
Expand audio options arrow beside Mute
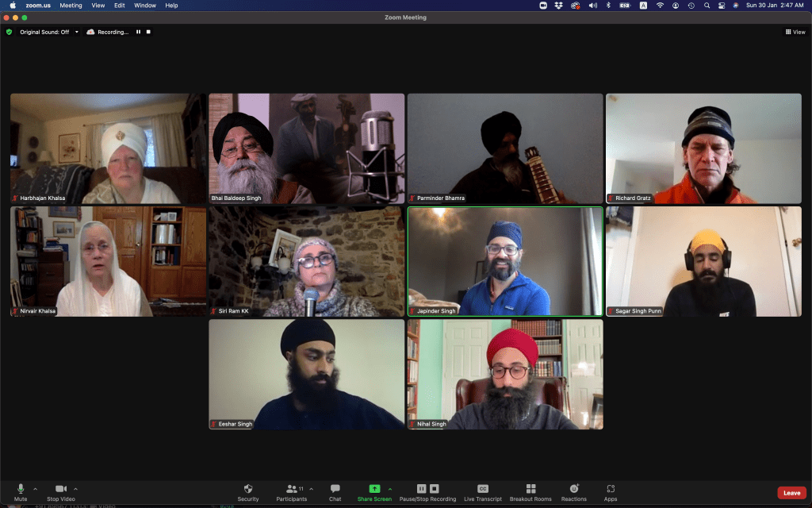tap(35, 488)
